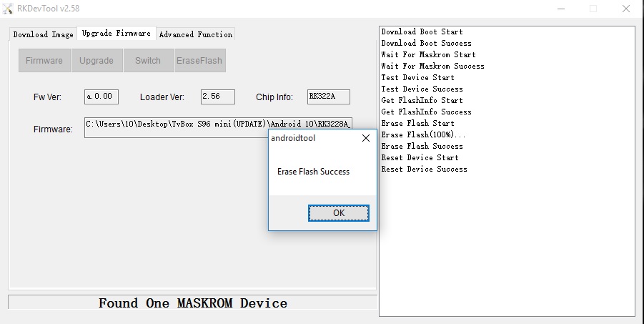Minimize the RKDevTool window
Viewport: 644px width, 324px height.
click(x=559, y=9)
